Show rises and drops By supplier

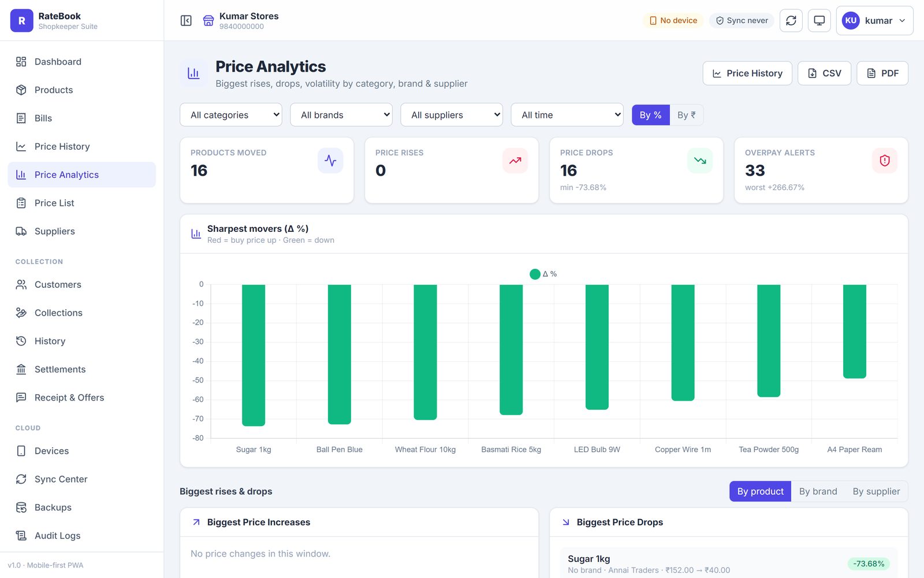click(876, 491)
